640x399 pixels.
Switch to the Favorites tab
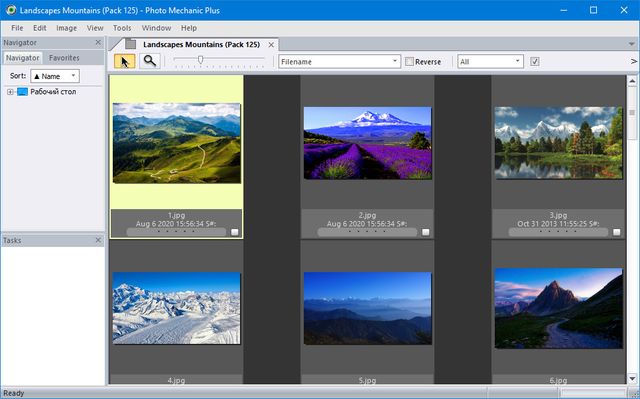(x=64, y=58)
